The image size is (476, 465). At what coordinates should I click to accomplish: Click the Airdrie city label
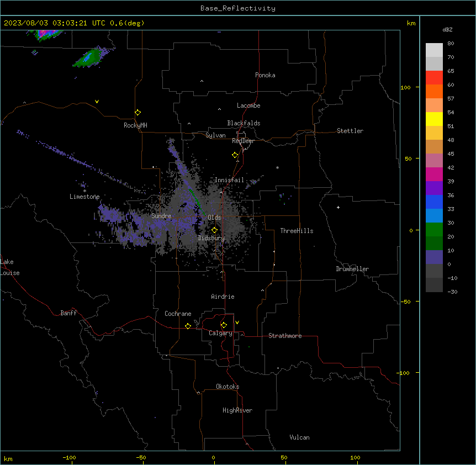click(x=223, y=297)
